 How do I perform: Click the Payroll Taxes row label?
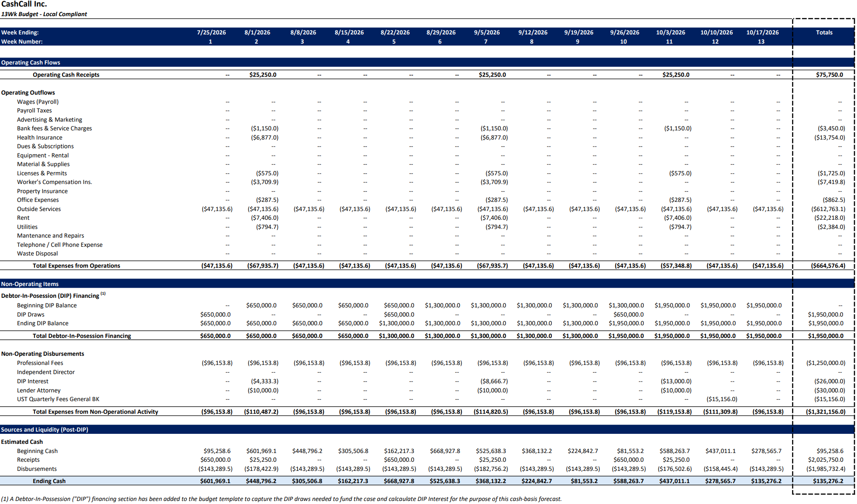coord(34,110)
